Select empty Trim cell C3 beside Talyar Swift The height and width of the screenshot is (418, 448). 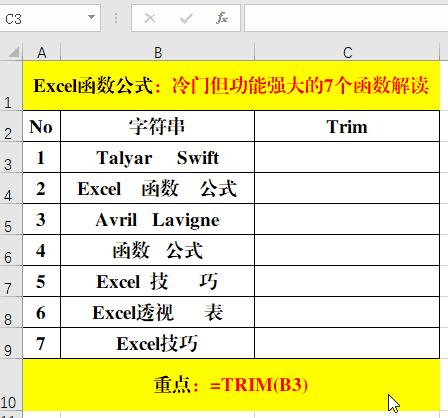point(347,157)
